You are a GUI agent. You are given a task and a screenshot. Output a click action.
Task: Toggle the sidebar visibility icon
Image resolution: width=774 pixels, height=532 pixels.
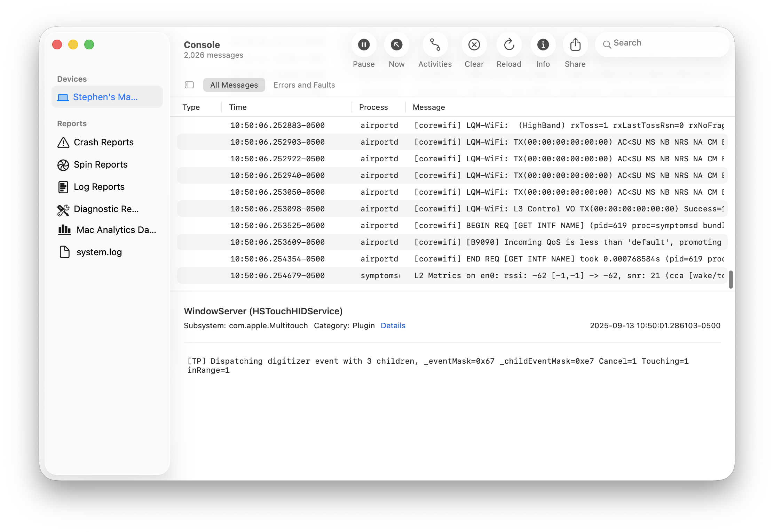pyautogui.click(x=189, y=85)
